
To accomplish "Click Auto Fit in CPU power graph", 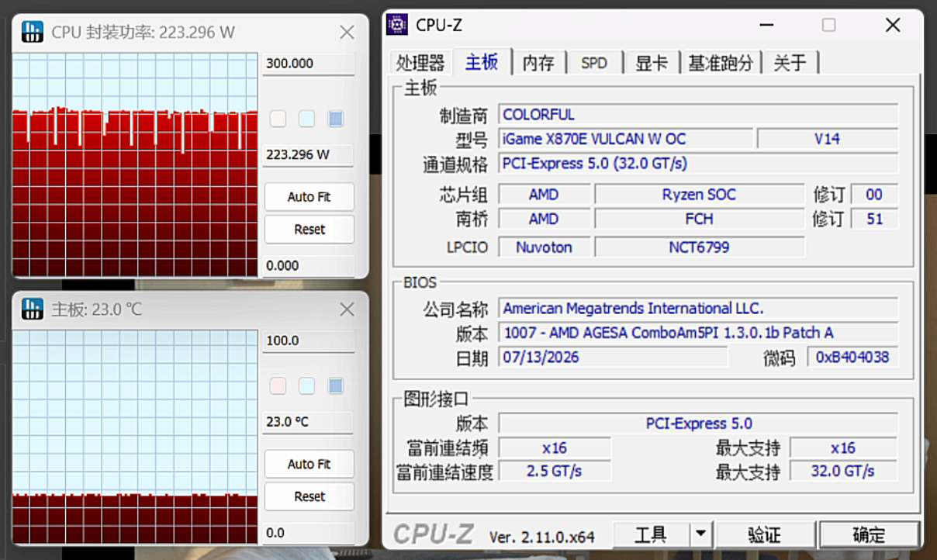I will pos(309,197).
